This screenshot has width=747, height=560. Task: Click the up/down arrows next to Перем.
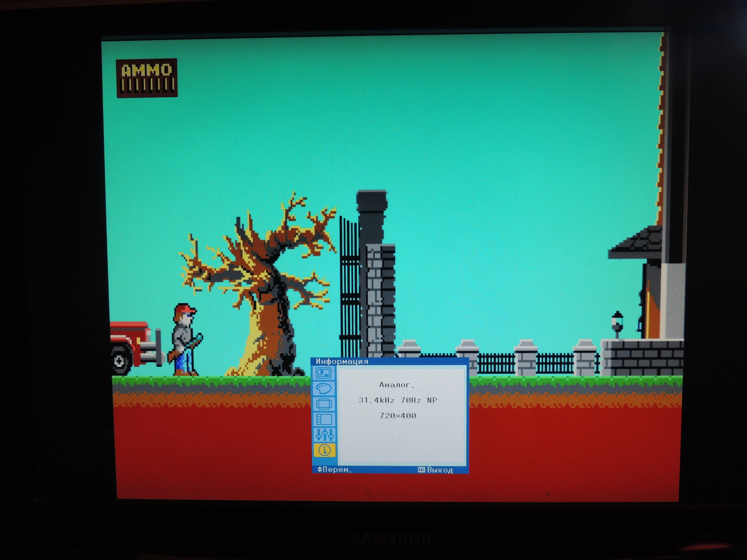[319, 469]
